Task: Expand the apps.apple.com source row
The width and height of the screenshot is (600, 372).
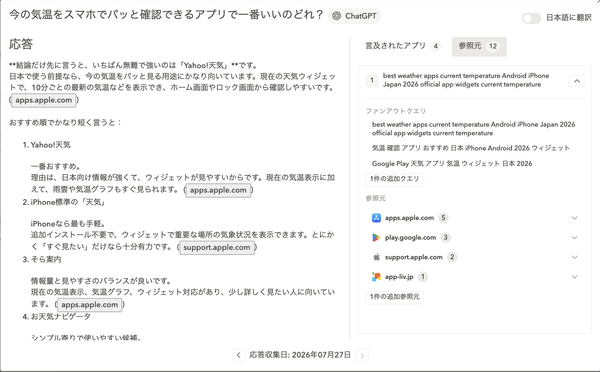Action: tap(474, 218)
